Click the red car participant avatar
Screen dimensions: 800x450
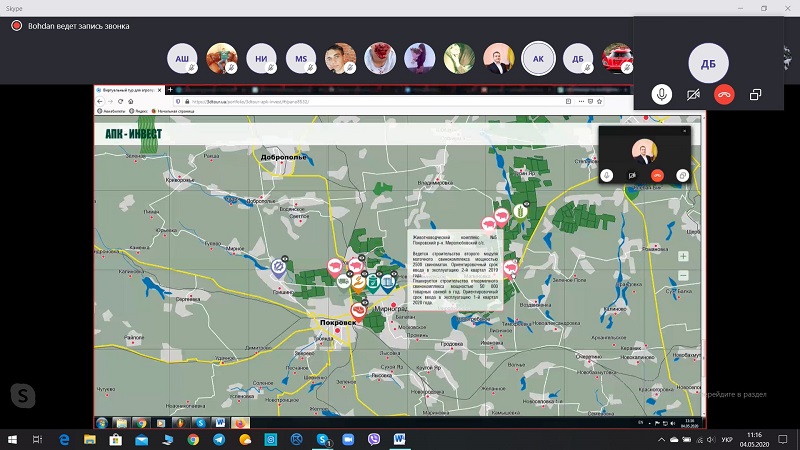click(617, 59)
